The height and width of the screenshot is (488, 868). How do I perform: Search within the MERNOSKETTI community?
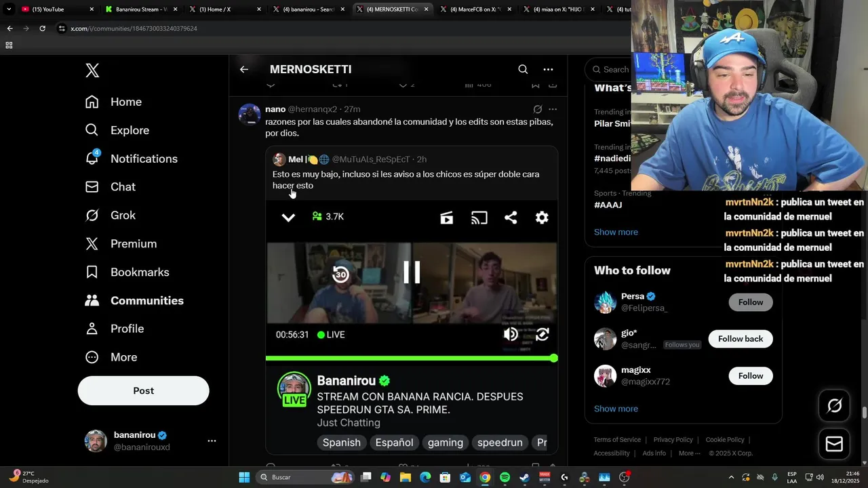pyautogui.click(x=523, y=69)
